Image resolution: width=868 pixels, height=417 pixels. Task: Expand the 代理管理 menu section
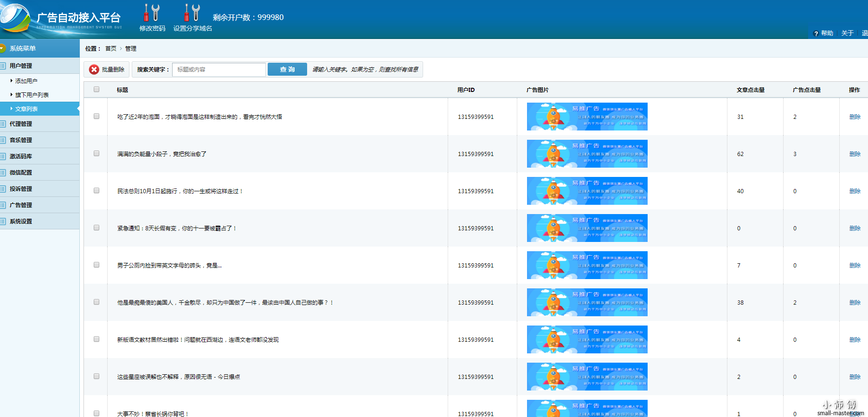40,124
